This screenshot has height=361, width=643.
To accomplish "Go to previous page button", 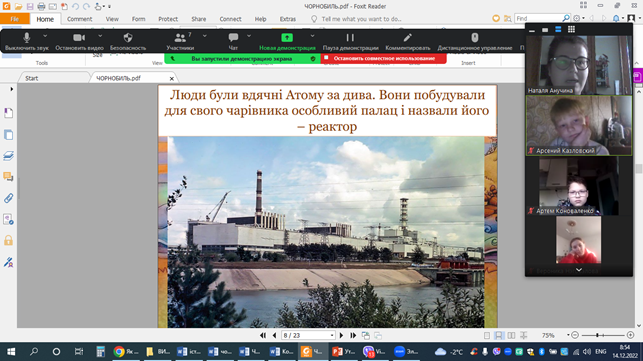I will pyautogui.click(x=274, y=335).
